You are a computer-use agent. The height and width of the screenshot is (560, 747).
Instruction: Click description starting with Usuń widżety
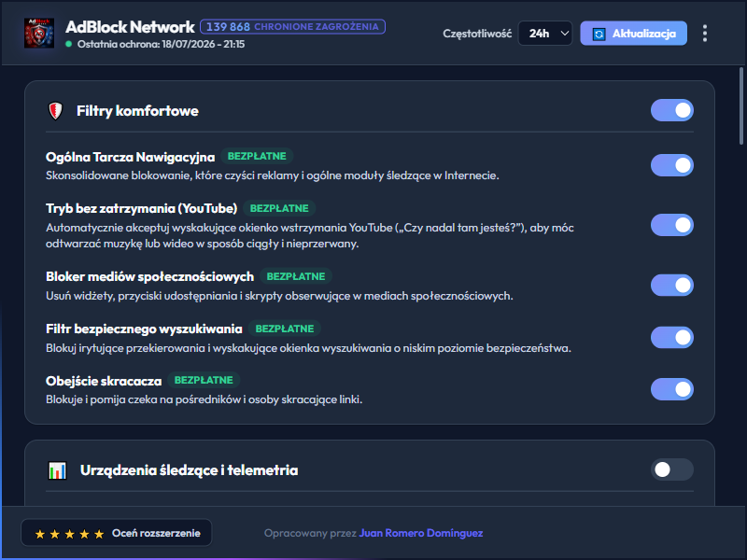[279, 296]
